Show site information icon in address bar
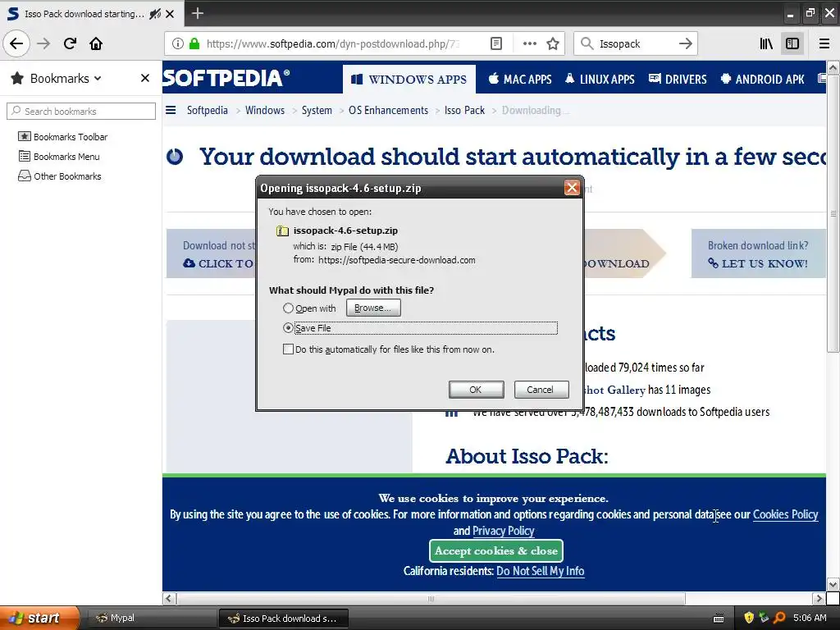 click(177, 43)
